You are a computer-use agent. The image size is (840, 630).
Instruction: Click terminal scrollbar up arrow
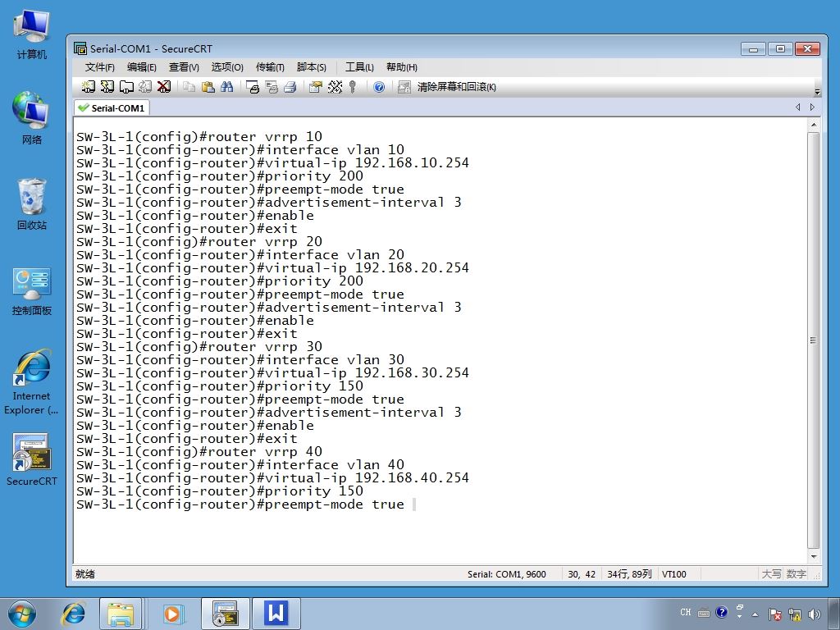pos(813,125)
